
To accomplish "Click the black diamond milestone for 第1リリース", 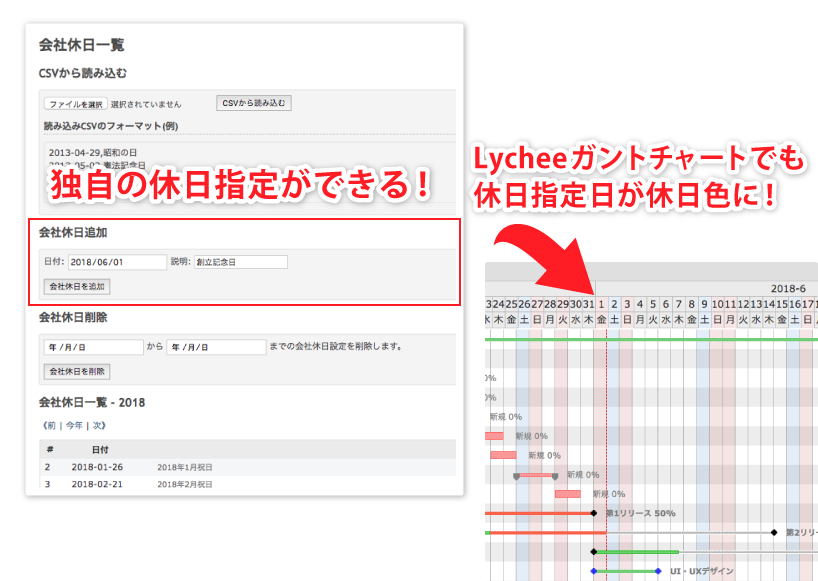I will point(594,513).
